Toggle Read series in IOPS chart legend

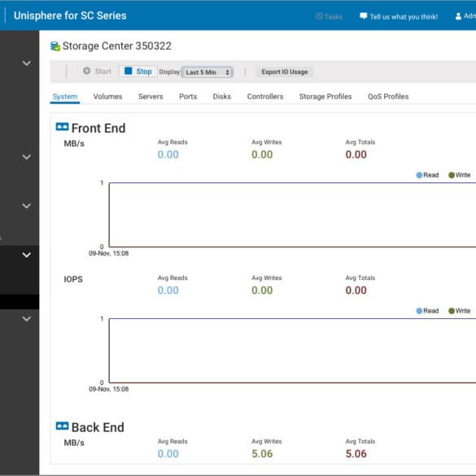click(427, 311)
